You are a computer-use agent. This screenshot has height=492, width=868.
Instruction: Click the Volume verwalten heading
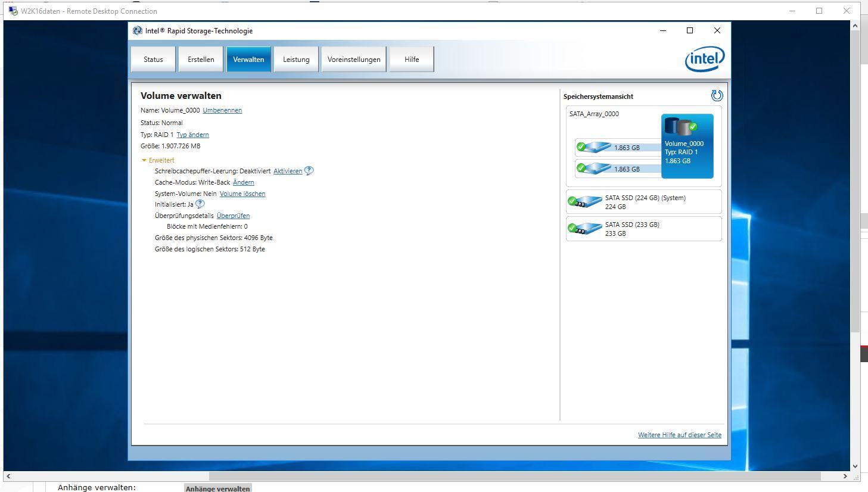coord(181,95)
